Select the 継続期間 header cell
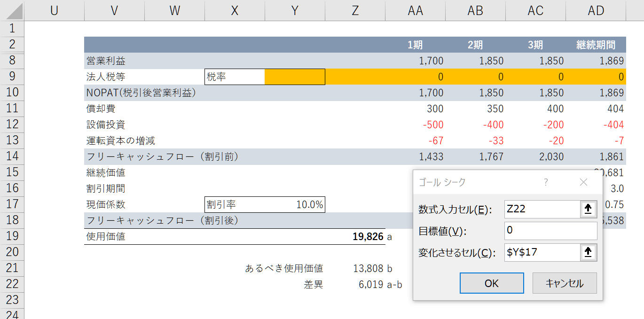Viewport: 644px width, 319px height. coord(596,44)
